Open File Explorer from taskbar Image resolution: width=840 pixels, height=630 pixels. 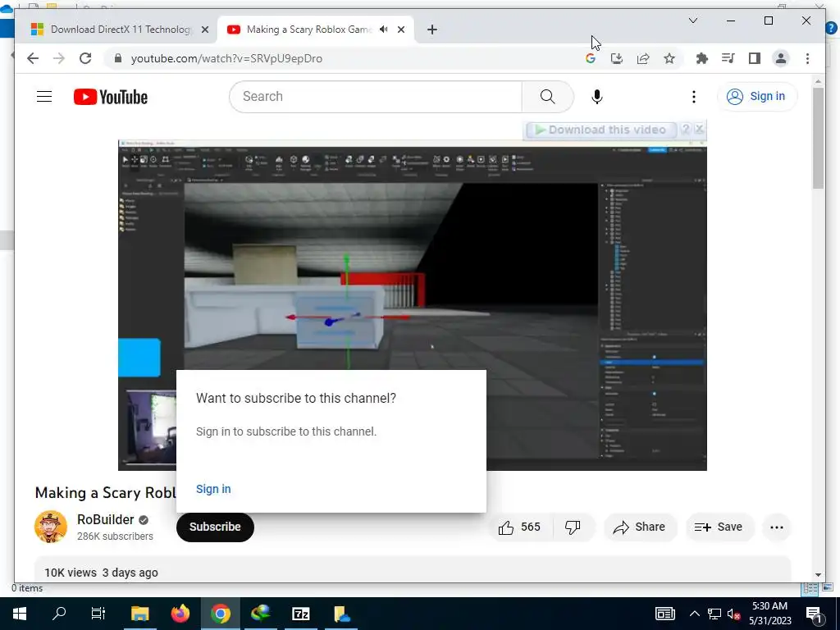pyautogui.click(x=139, y=614)
